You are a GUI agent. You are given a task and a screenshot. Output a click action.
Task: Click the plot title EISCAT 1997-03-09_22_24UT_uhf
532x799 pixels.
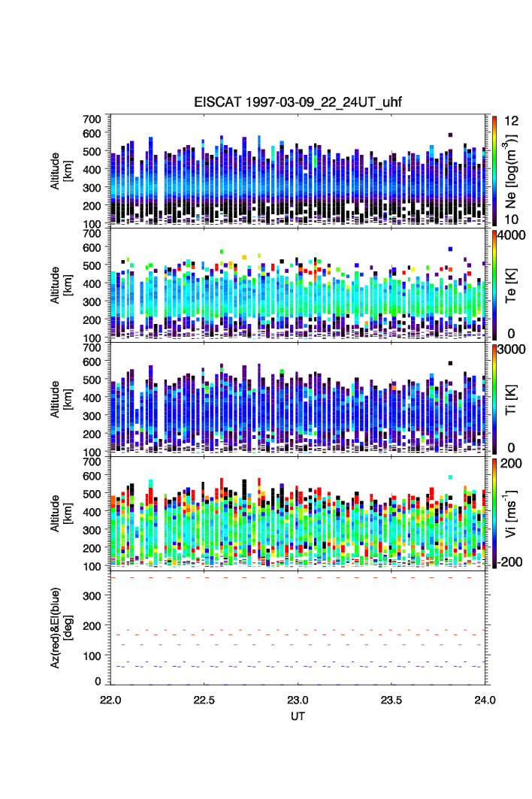tap(298, 102)
